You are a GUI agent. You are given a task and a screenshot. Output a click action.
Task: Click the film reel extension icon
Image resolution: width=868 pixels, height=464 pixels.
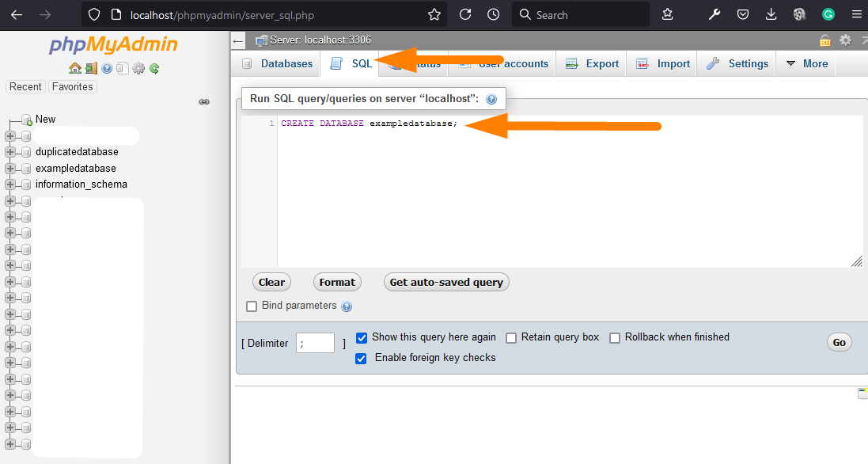click(x=799, y=15)
